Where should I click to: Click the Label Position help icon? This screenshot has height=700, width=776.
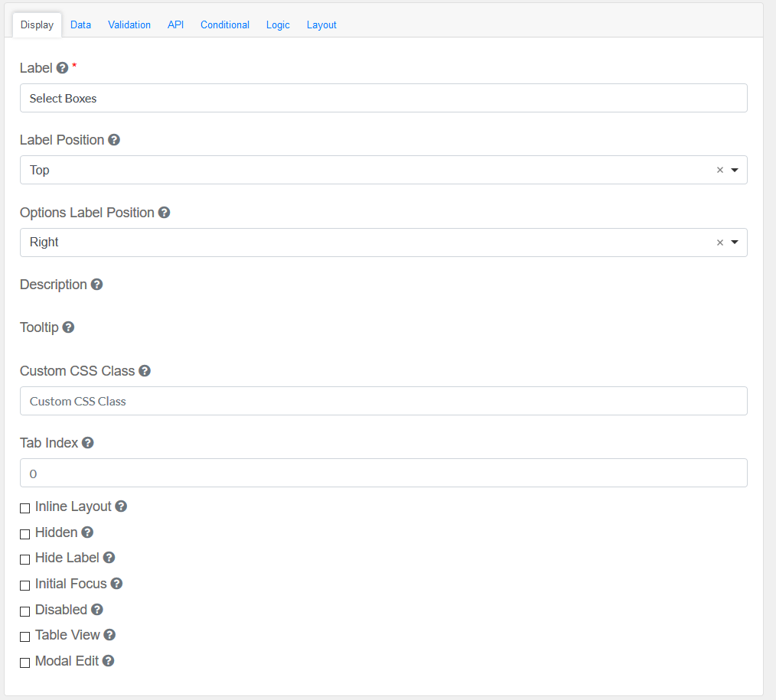pos(114,140)
